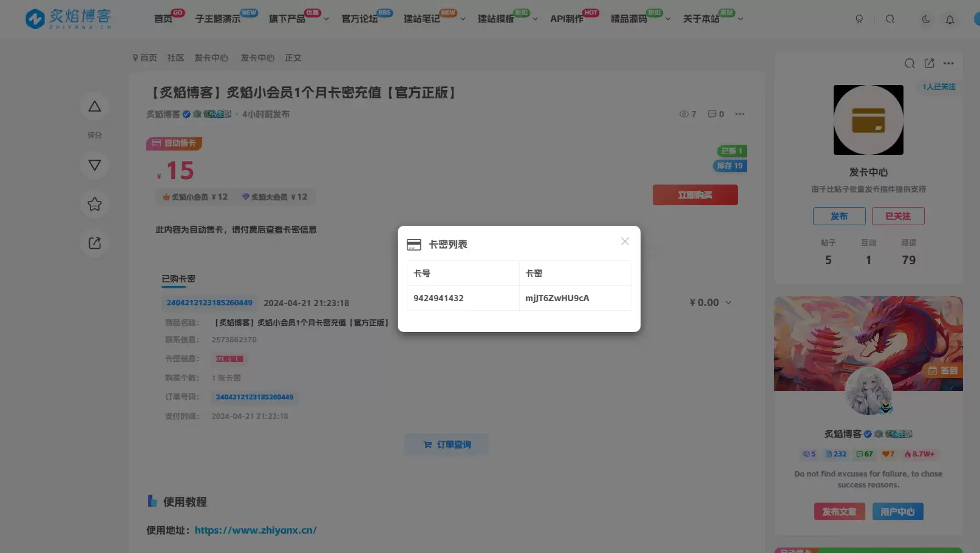Favorite the post with star icon

click(x=95, y=204)
